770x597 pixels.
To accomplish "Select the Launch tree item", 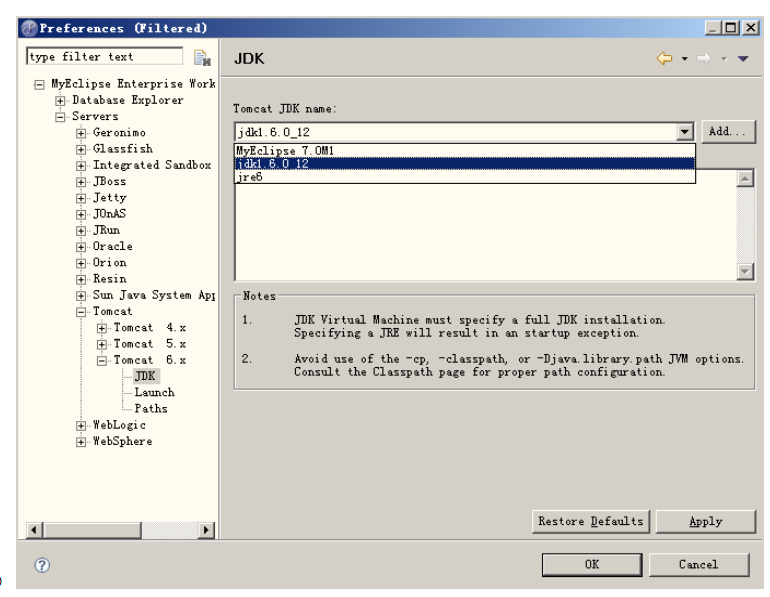I will [x=155, y=392].
